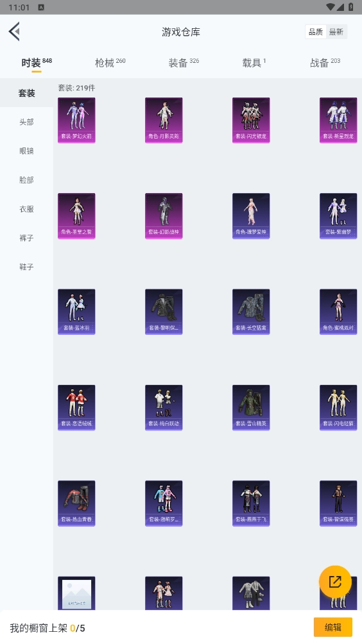Screen dimensions: 362x644
Task: Select 眼镜 category in sidebar
Action: [27, 151]
